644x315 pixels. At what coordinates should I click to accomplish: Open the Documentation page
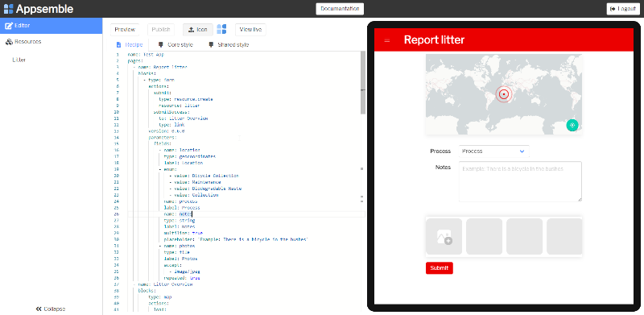pos(340,9)
